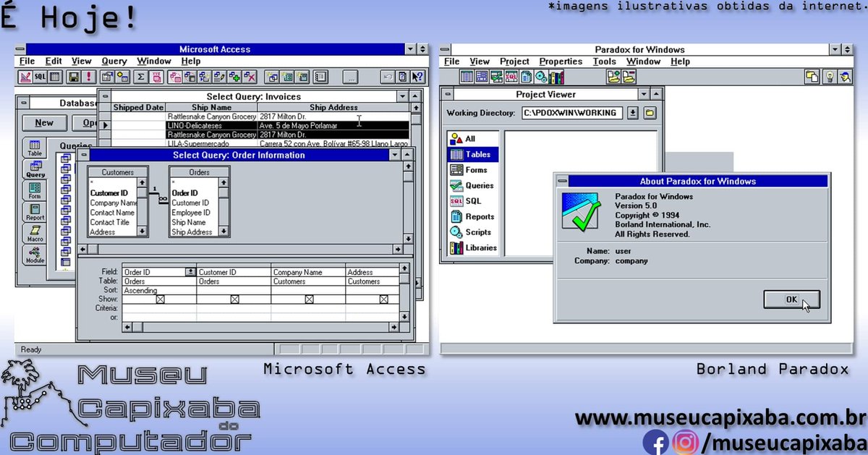This screenshot has height=455, width=868.
Task: Switch to Datasheet View in Access toolbar
Action: point(55,76)
